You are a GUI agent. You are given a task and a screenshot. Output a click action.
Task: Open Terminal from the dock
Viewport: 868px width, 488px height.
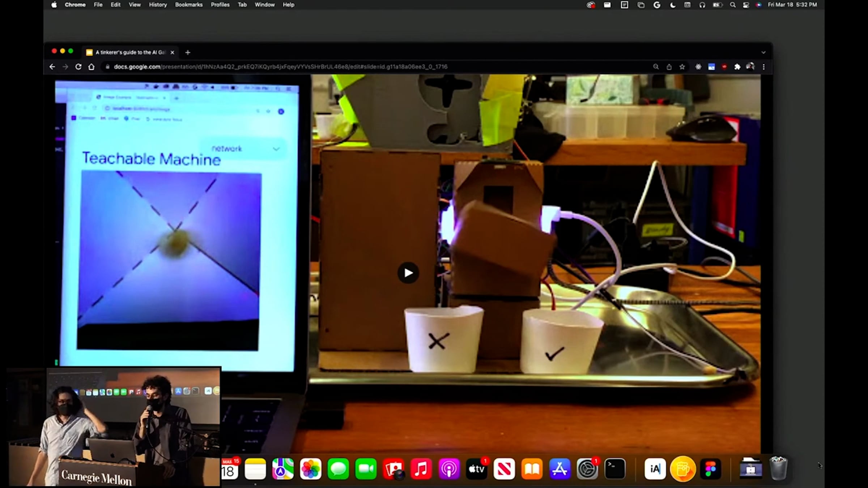615,469
